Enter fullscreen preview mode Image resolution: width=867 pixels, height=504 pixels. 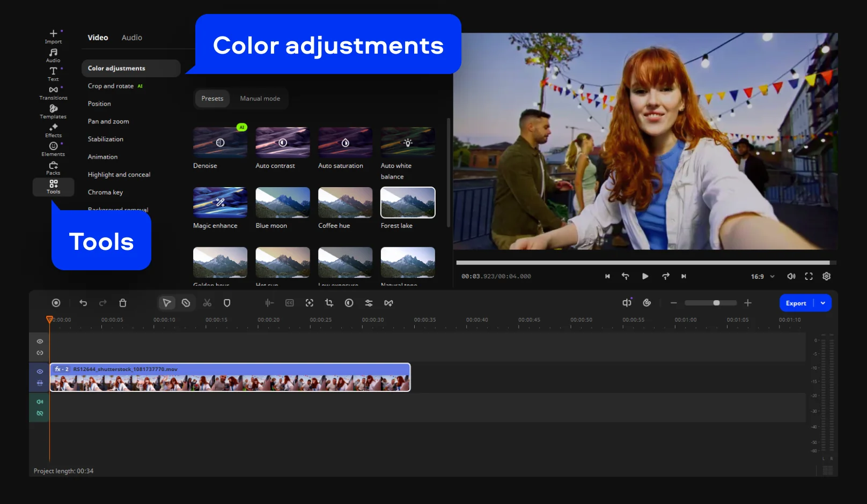pyautogui.click(x=809, y=276)
